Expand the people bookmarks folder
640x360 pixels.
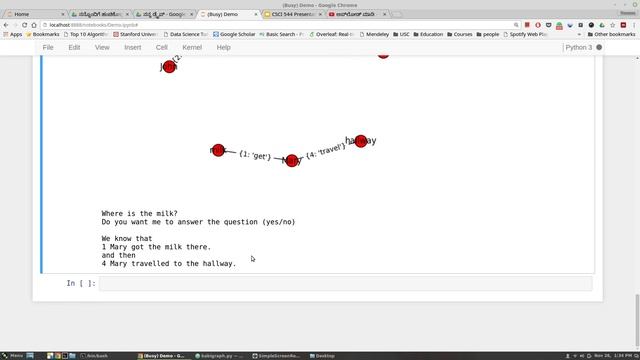tap(488, 34)
